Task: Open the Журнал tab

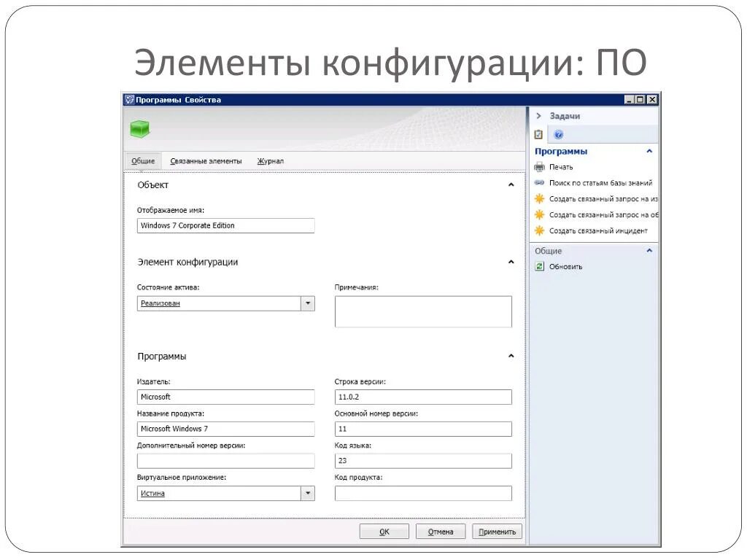Action: point(271,161)
